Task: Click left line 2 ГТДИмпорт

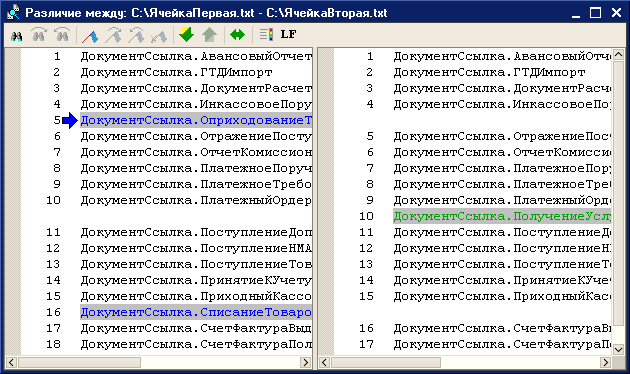Action: tap(176, 72)
